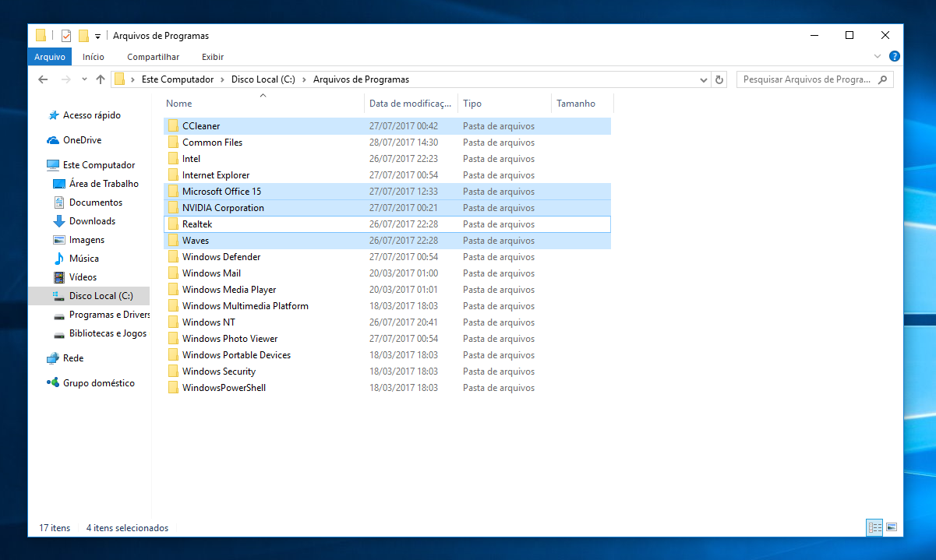Image resolution: width=936 pixels, height=560 pixels.
Task: Click the star icon beside Acesso rápido
Action: tap(54, 115)
